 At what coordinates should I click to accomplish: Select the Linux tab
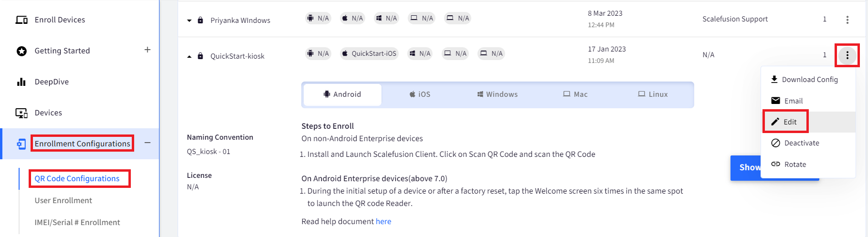[653, 94]
